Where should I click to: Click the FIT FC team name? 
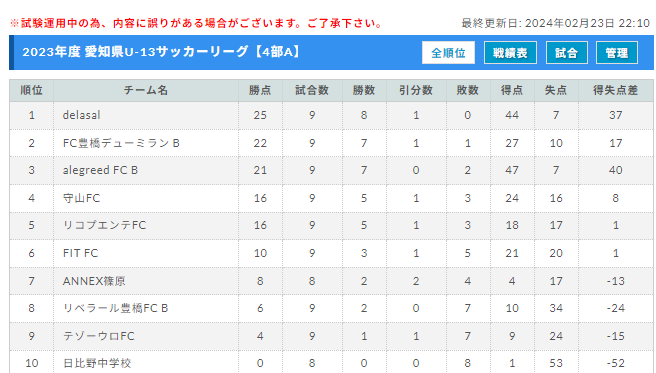[80, 253]
